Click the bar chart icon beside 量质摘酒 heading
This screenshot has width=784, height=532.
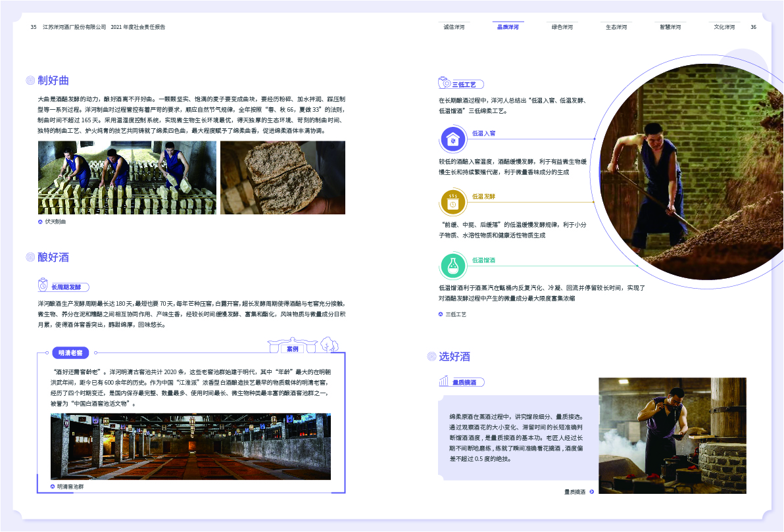tap(444, 381)
